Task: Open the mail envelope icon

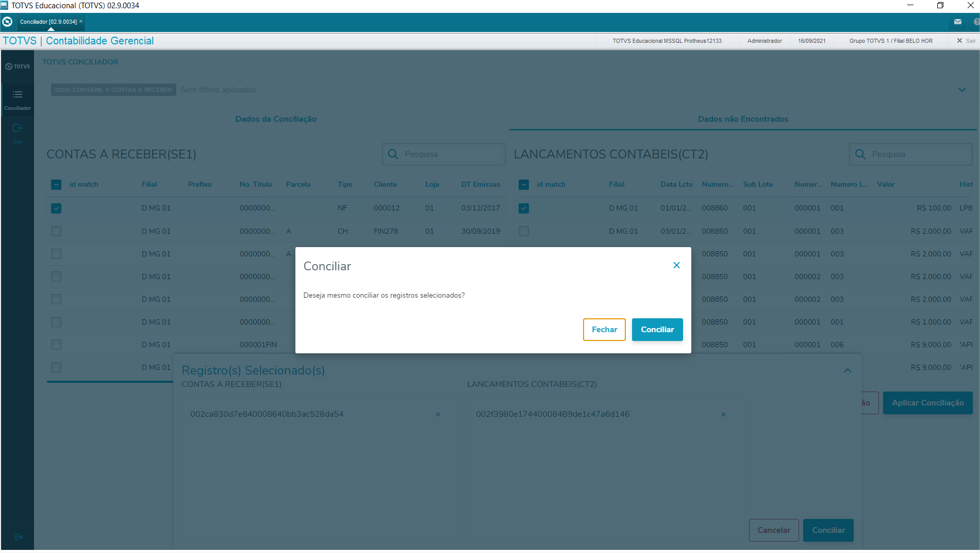Action: pyautogui.click(x=958, y=22)
